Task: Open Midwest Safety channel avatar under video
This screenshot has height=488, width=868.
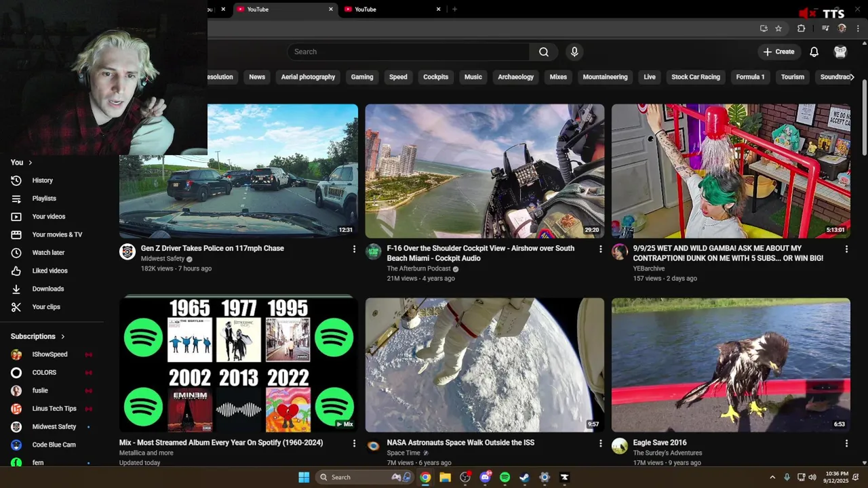Action: (127, 252)
